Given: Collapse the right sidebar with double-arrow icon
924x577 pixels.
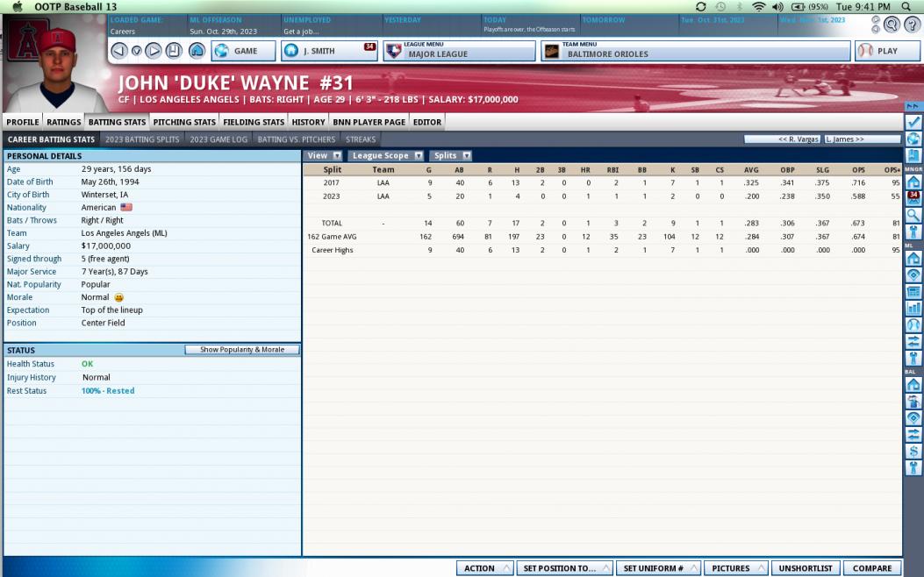Looking at the screenshot, I should point(913,106).
